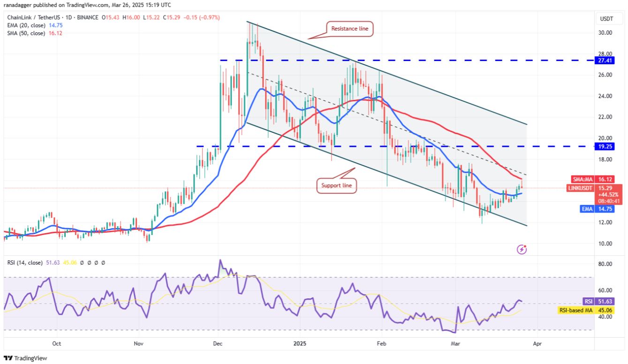Click the 2025 label on time axis
628x364 pixels.
click(x=300, y=344)
